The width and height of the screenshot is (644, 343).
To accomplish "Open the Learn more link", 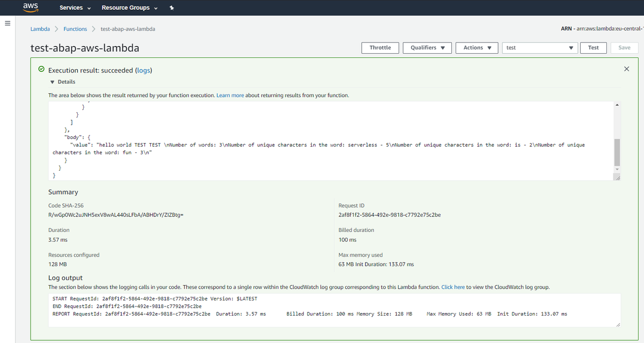I will point(230,95).
